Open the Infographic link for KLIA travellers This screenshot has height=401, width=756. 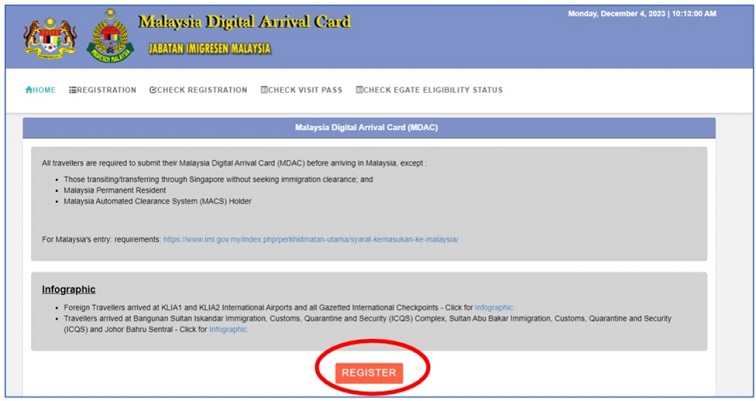(x=494, y=307)
